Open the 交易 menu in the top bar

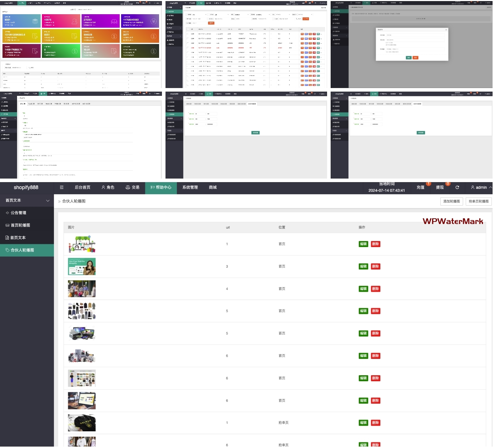[x=132, y=187]
